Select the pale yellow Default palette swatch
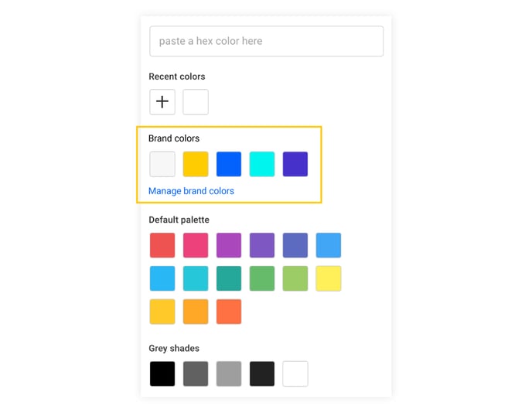 pyautogui.click(x=329, y=278)
